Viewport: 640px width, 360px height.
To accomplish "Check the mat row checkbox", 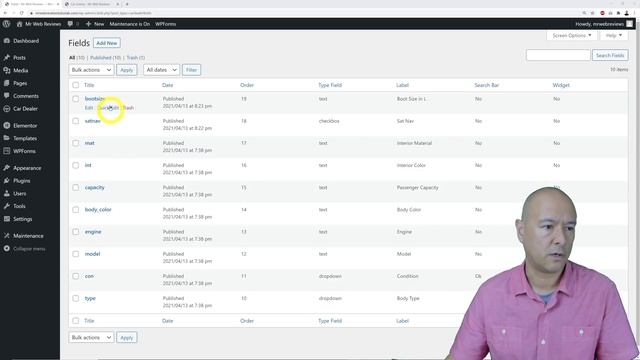I will tap(76, 143).
